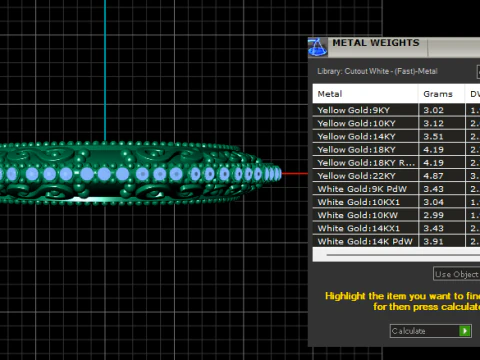
Task: Click grams value 4.87
Action: click(433, 176)
